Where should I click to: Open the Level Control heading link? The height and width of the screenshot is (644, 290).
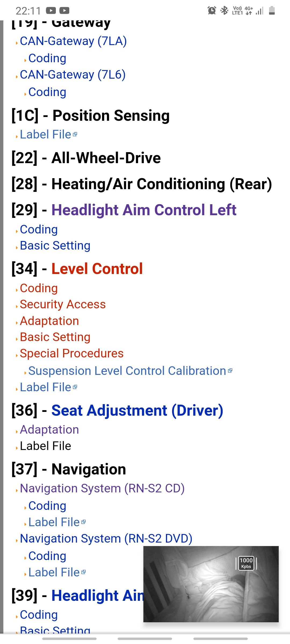97,269
